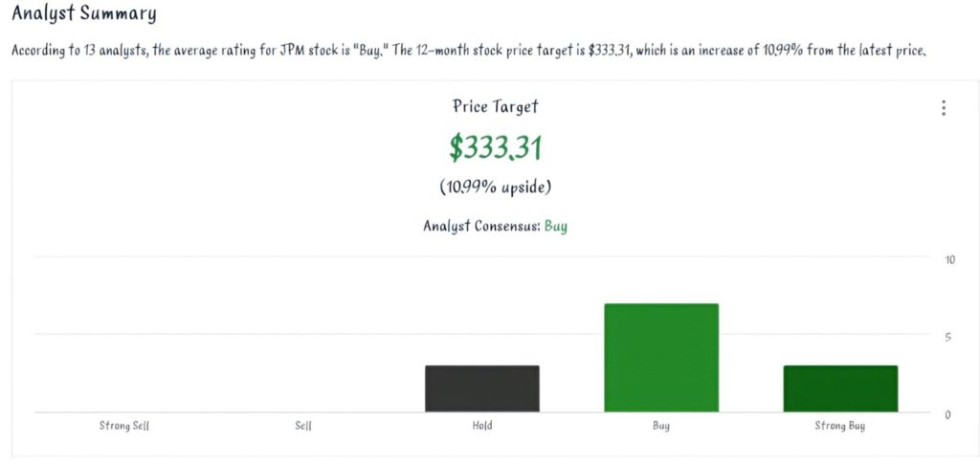The width and height of the screenshot is (980, 464).
Task: Click the 'Sell' axis label
Action: click(x=303, y=425)
